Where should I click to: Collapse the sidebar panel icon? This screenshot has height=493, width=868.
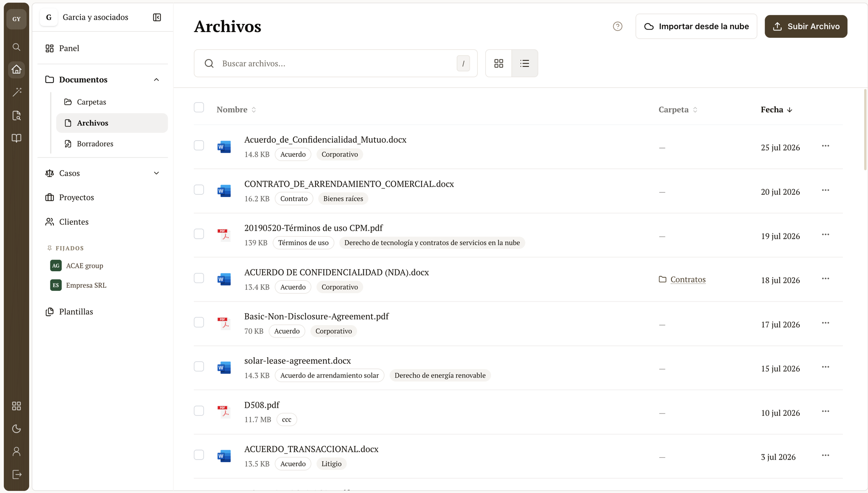(x=157, y=17)
